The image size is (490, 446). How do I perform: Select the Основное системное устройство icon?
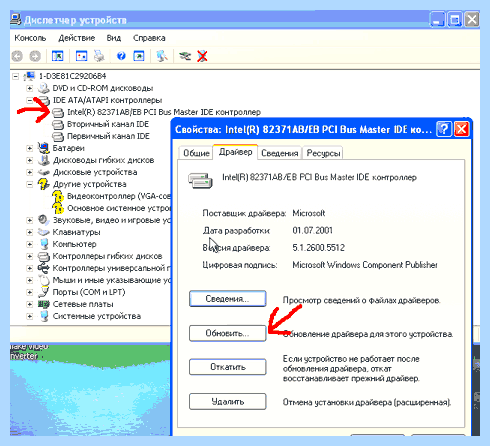pos(58,208)
